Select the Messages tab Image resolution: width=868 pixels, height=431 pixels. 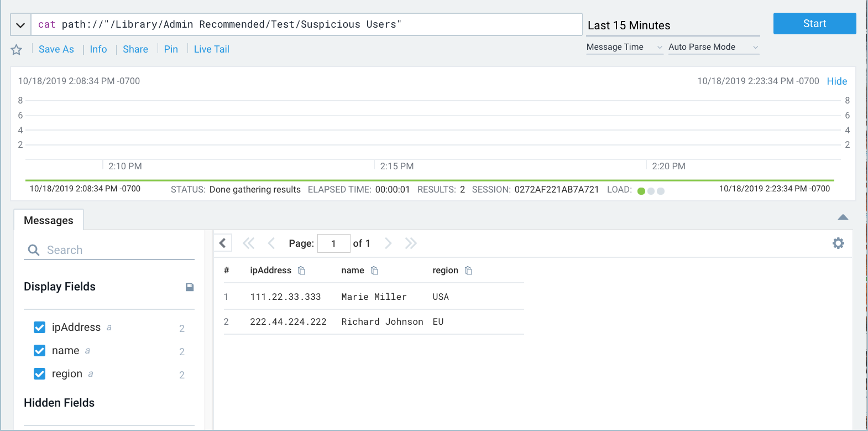click(x=49, y=220)
